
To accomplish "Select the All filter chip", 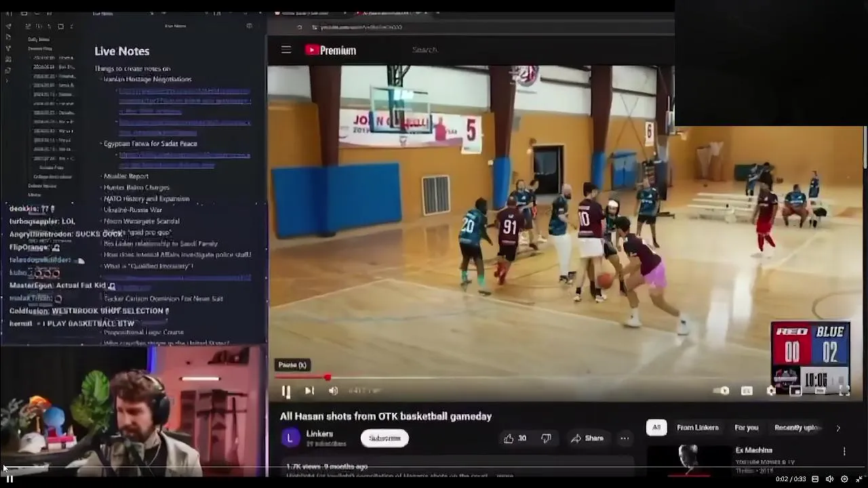I will (656, 428).
